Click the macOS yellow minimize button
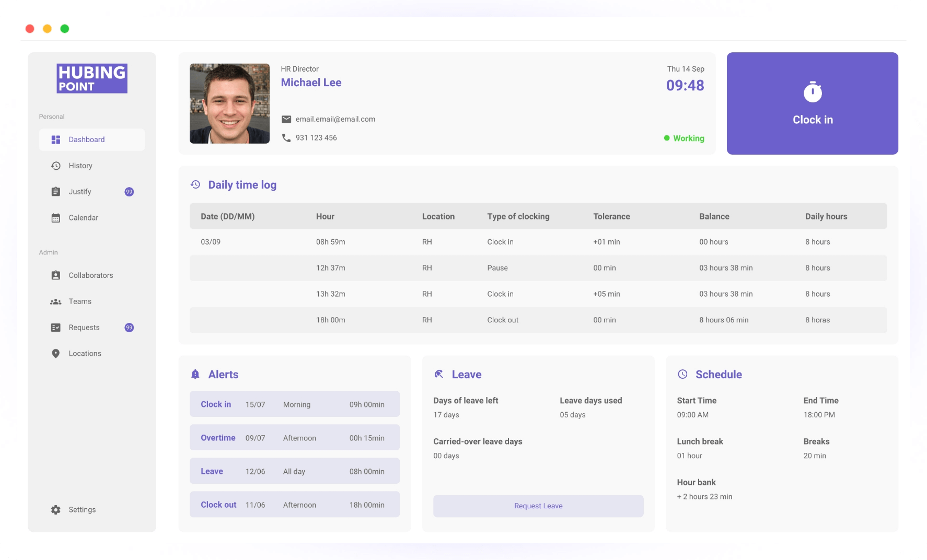The height and width of the screenshot is (560, 927). (x=47, y=29)
